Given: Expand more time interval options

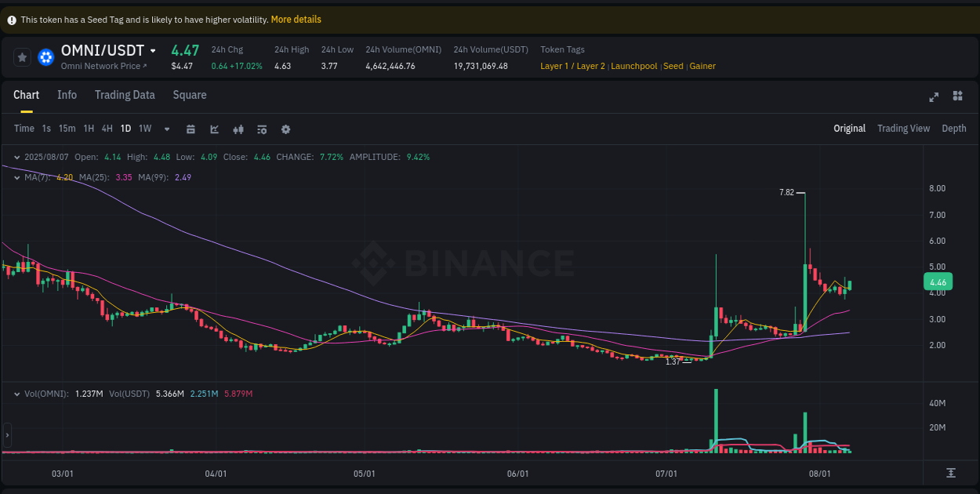Looking at the screenshot, I should (x=165, y=128).
